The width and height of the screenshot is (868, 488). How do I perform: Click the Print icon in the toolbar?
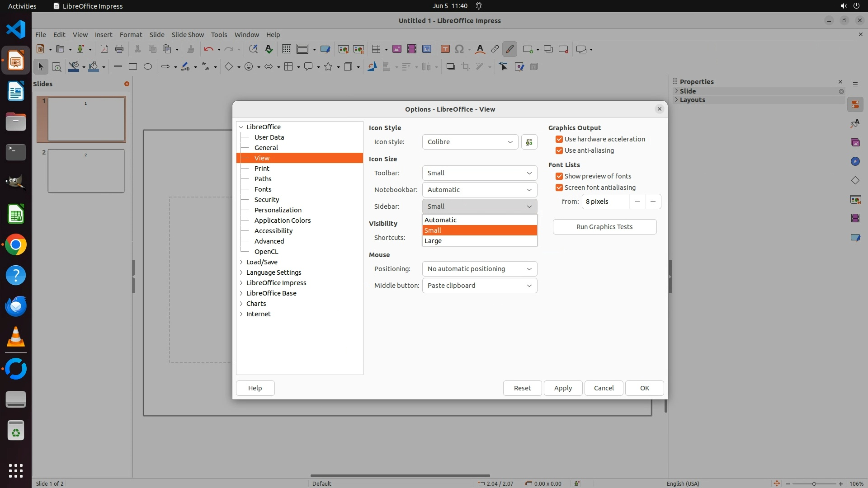point(119,49)
